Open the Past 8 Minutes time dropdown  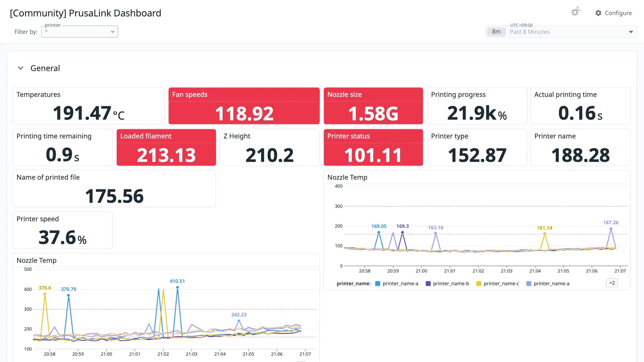(x=561, y=32)
